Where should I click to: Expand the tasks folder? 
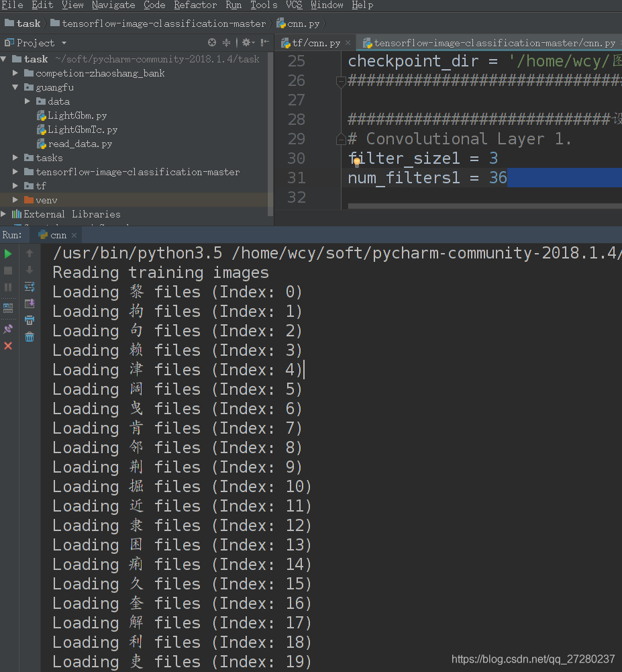pos(15,158)
